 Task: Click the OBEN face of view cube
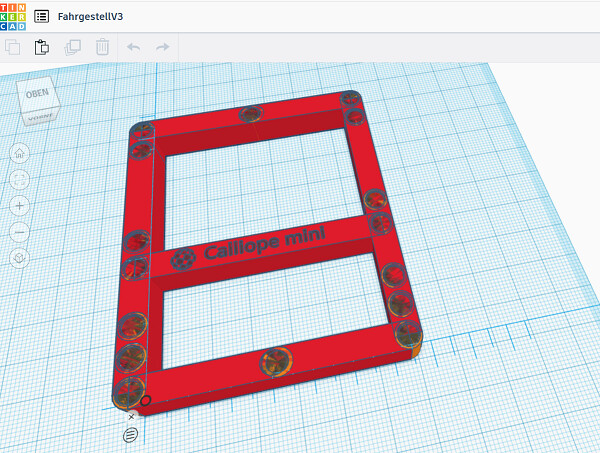click(x=37, y=94)
